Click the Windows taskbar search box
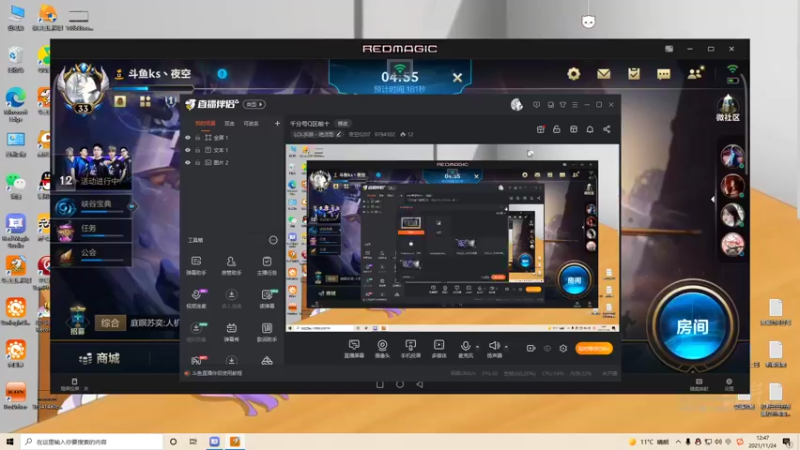Viewport: 800px width, 450px height. [x=92, y=441]
